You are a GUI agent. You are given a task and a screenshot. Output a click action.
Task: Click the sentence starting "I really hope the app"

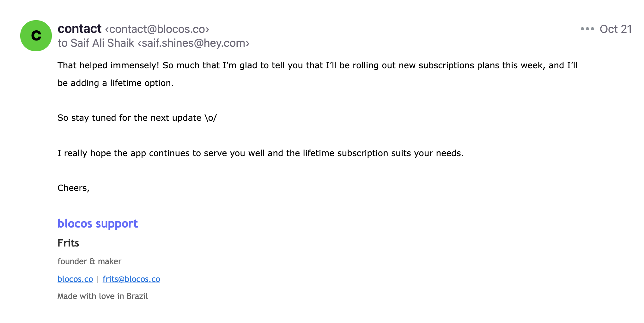coord(260,153)
